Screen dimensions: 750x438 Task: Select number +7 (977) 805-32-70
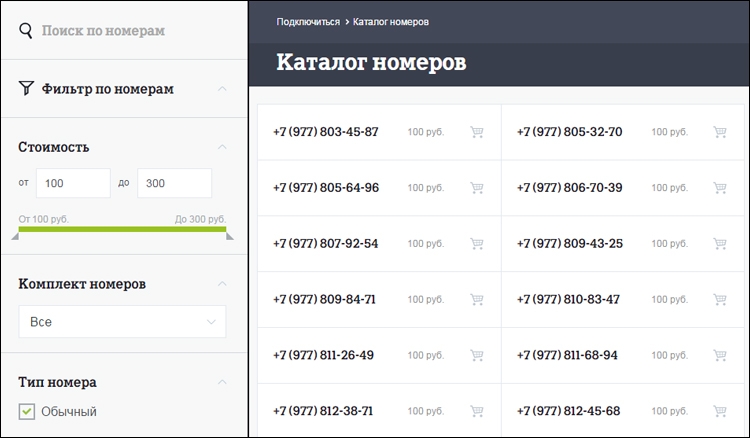[x=570, y=132]
